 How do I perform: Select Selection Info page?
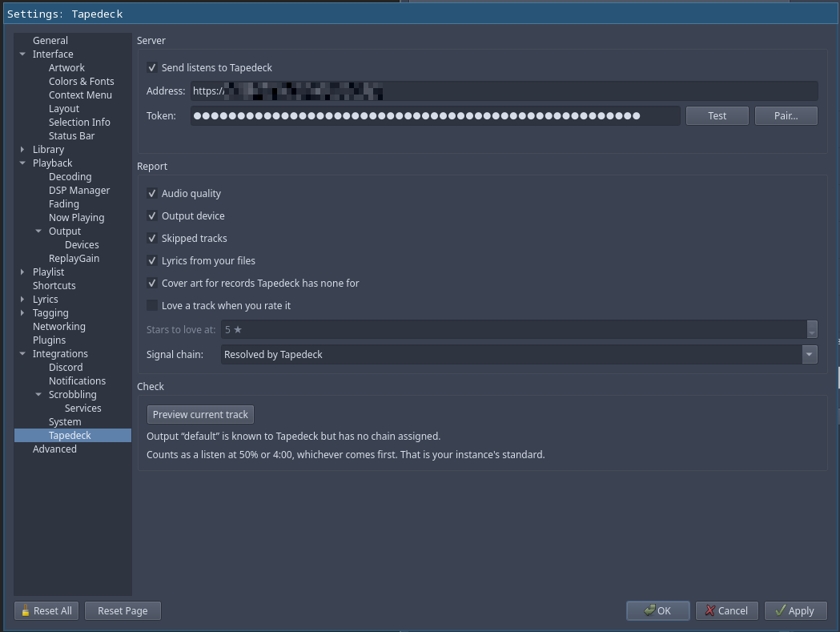tap(79, 123)
